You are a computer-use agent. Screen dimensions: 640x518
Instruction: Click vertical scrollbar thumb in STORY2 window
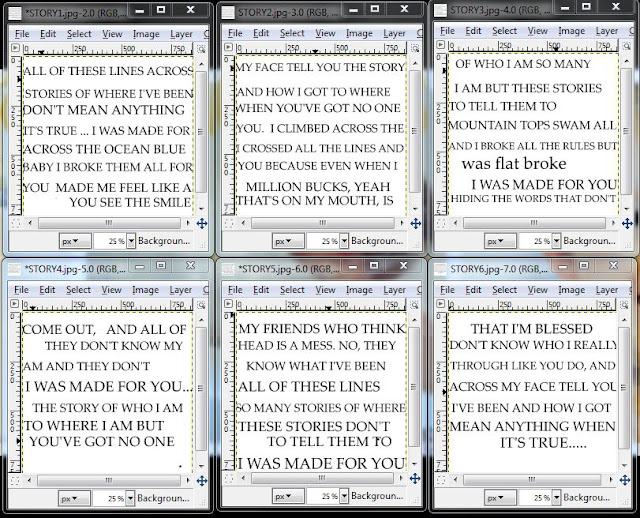pos(415,131)
